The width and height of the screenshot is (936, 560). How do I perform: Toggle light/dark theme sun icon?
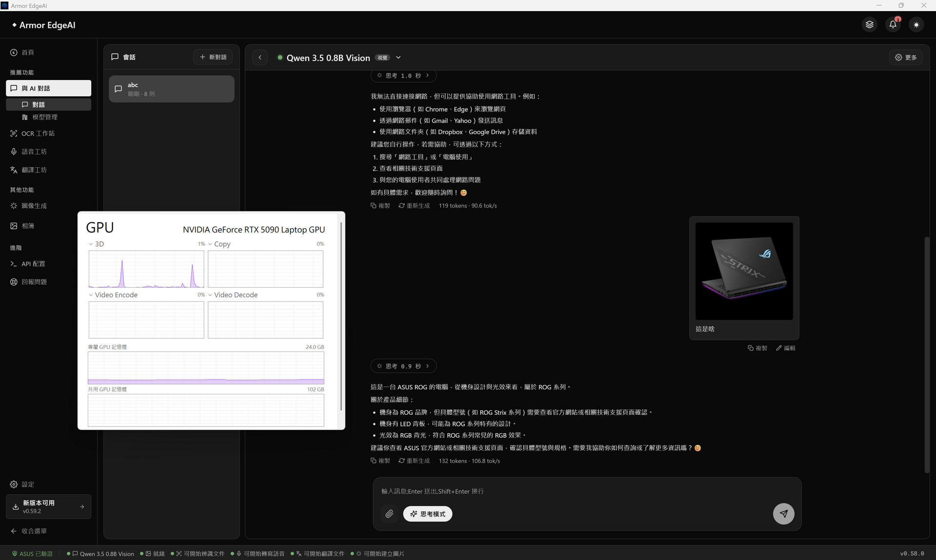916,25
